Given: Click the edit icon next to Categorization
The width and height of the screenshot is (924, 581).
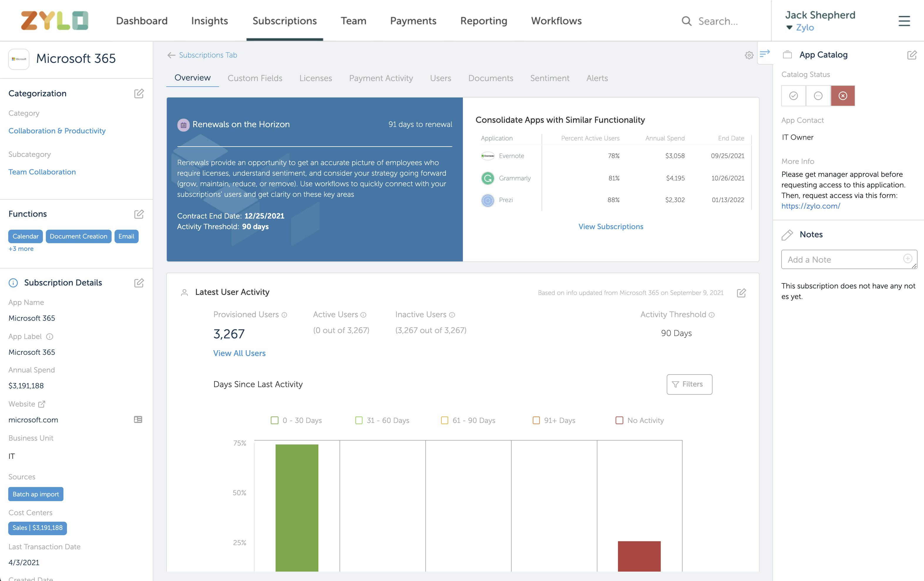Looking at the screenshot, I should pos(139,93).
